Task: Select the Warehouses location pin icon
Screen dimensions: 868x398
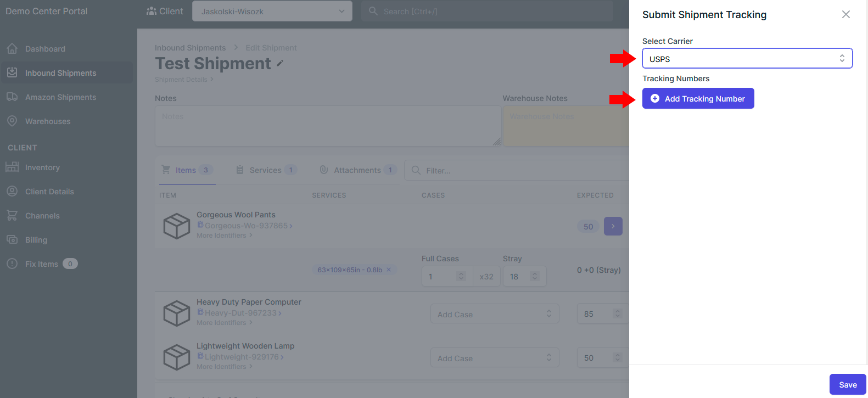Action: tap(12, 121)
